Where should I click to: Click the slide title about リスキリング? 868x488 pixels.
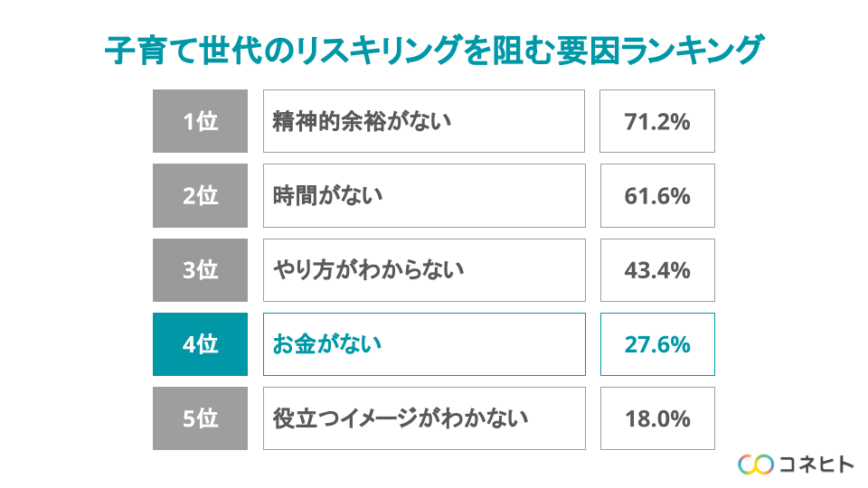[434, 50]
